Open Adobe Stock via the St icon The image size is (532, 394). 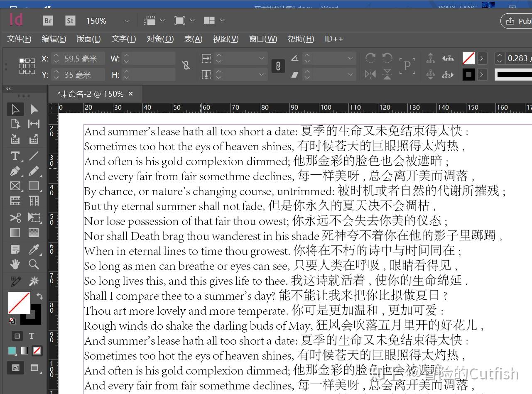coord(70,20)
